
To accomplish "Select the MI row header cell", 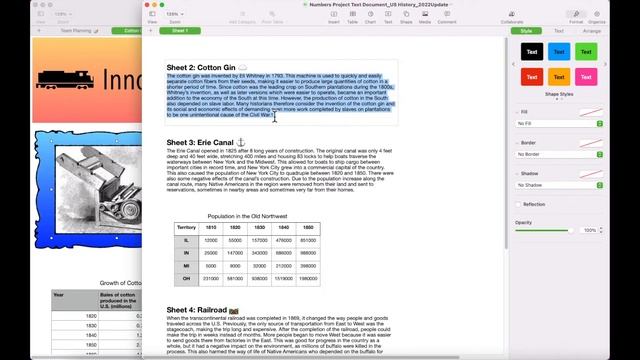I will pos(187,266).
